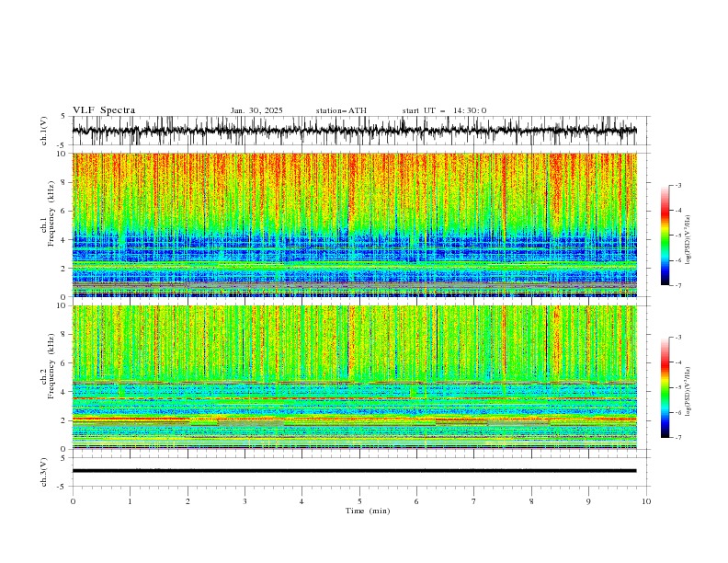Select the date text "Jan. 30, 2025"
728x563 pixels.
tap(256, 110)
